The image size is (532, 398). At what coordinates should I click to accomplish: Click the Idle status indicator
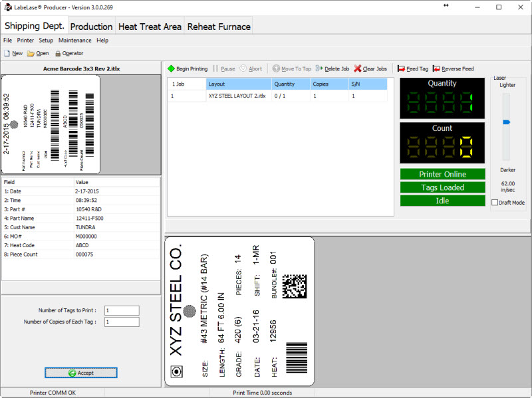click(442, 201)
